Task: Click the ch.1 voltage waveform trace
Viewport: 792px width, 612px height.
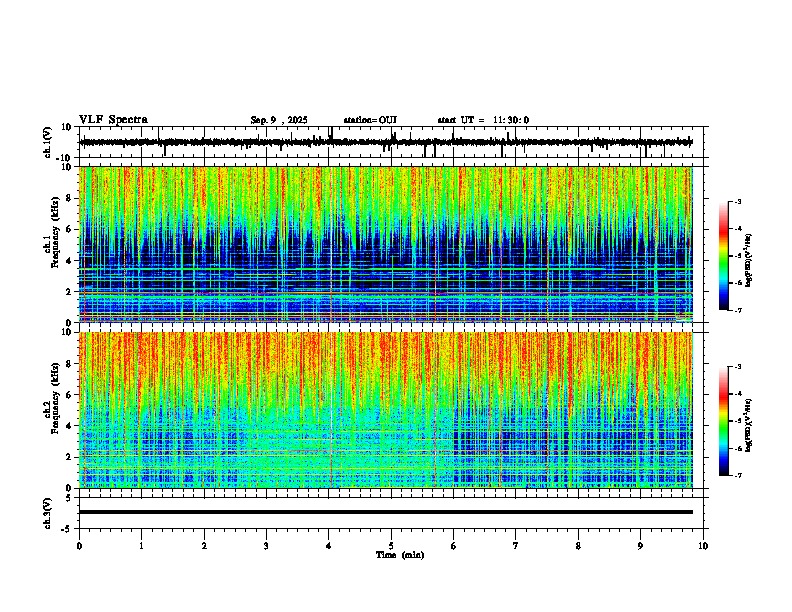Action: pos(386,142)
